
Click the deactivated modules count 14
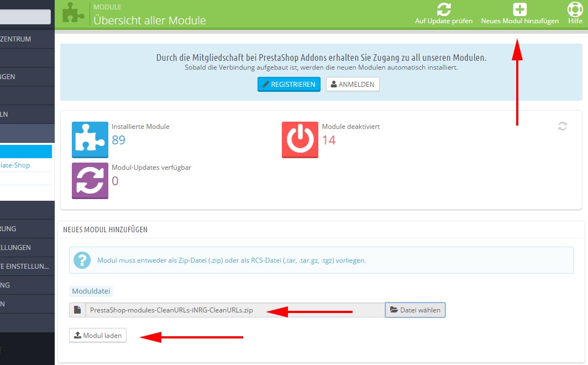click(329, 140)
